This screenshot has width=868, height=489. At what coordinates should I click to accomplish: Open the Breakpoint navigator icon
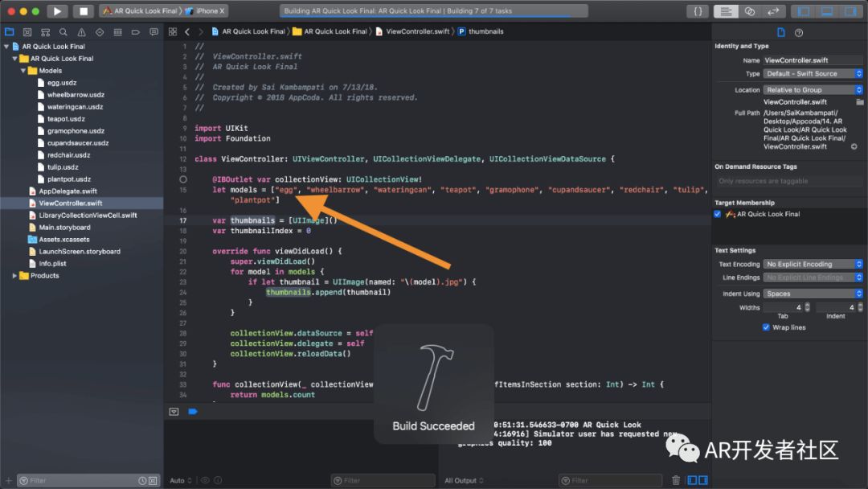click(136, 31)
